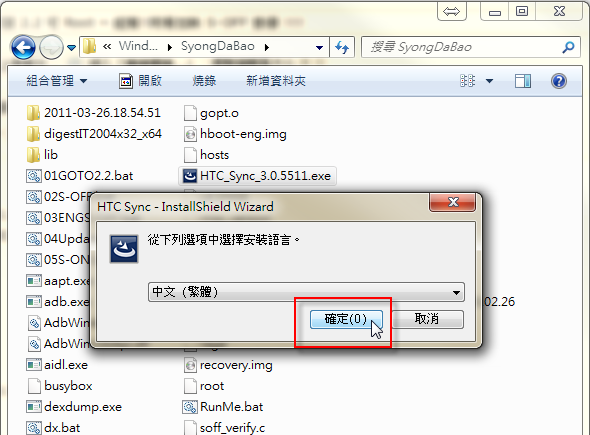Click the search magnifier icon

(x=568, y=47)
